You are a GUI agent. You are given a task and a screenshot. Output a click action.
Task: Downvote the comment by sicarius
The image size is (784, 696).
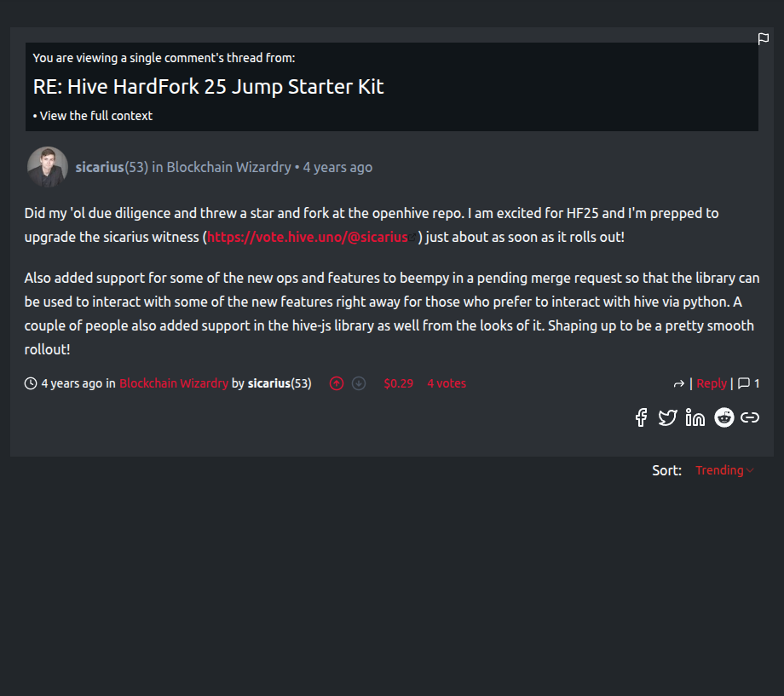point(359,383)
